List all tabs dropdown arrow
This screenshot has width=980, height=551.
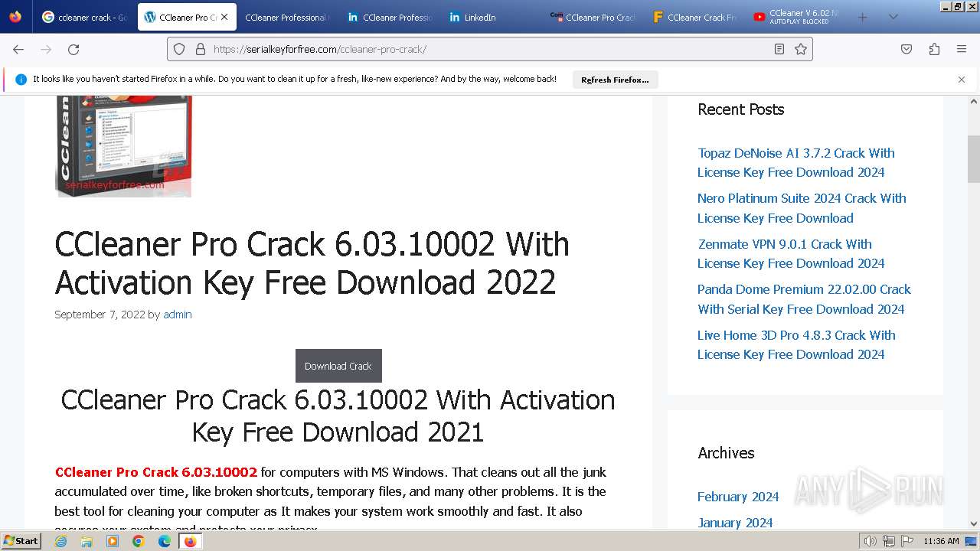(893, 17)
